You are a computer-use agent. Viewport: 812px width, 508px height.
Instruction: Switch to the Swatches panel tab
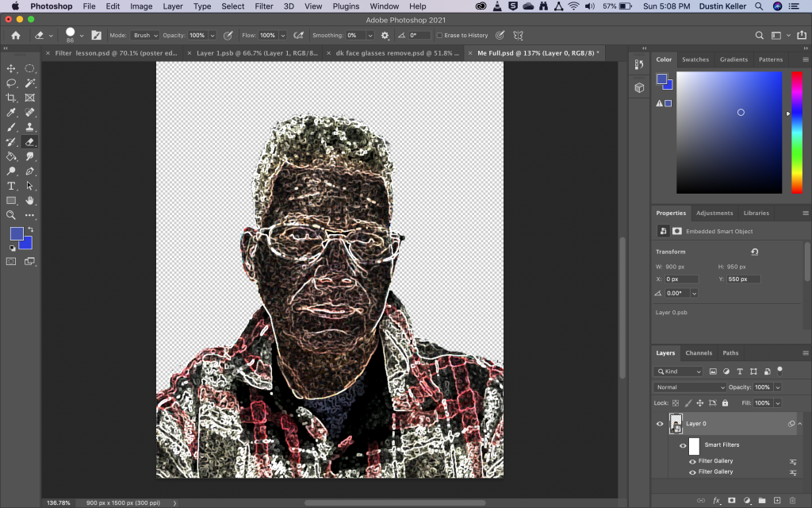pos(695,60)
